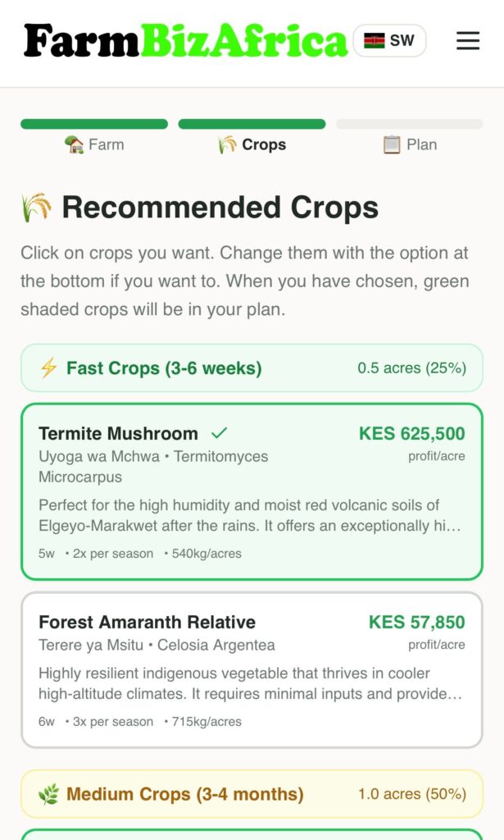The image size is (504, 840).
Task: Click the clipboard icon beside Plan
Action: pyautogui.click(x=392, y=144)
